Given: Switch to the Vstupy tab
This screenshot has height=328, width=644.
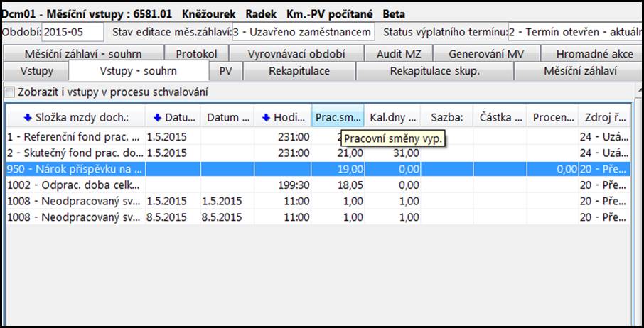Looking at the screenshot, I should pos(36,71).
